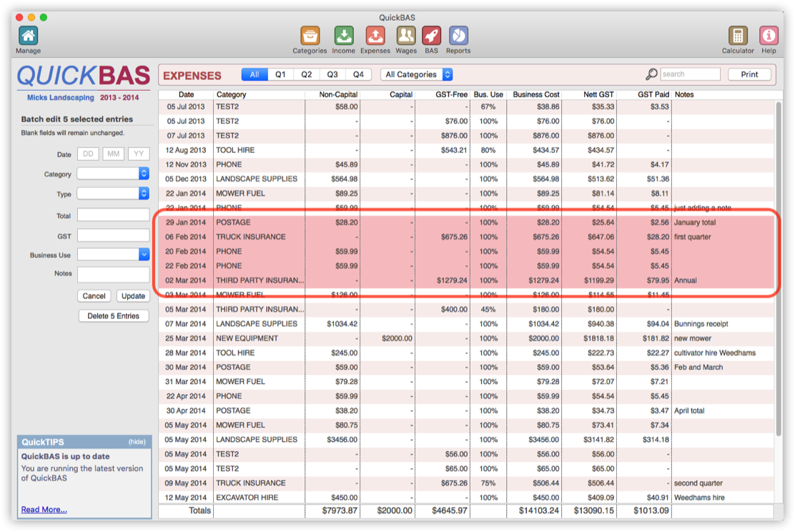Go to the Income section icon
Image resolution: width=795 pixels, height=532 pixels.
[x=343, y=36]
